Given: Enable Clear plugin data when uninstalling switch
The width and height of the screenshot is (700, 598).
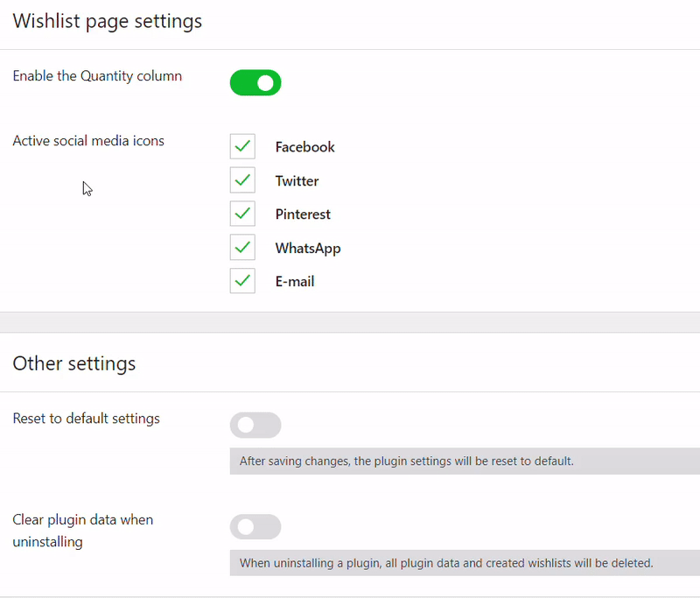Looking at the screenshot, I should click(255, 526).
